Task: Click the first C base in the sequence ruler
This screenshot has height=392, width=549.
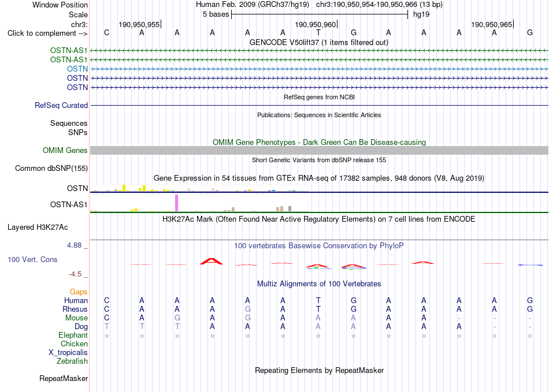Action: coord(107,33)
